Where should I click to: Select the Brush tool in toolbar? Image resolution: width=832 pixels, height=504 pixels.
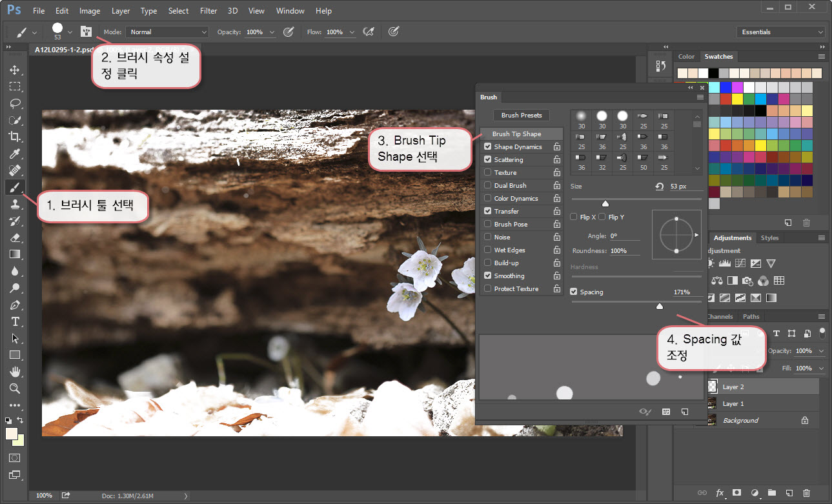pyautogui.click(x=15, y=187)
